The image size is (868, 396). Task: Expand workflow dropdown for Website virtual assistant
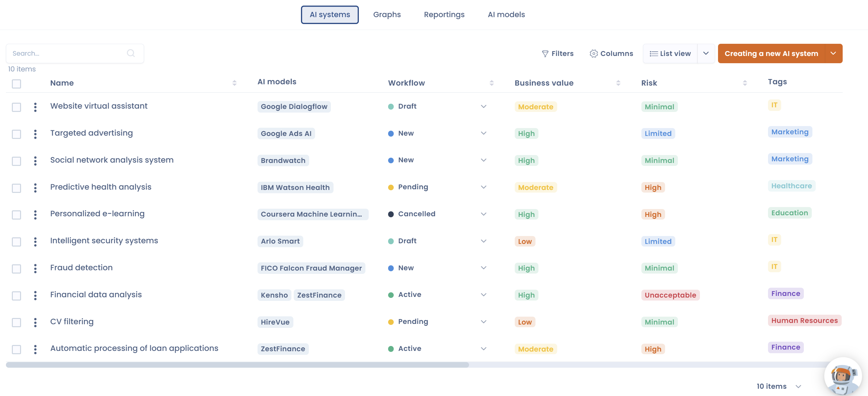tap(484, 106)
